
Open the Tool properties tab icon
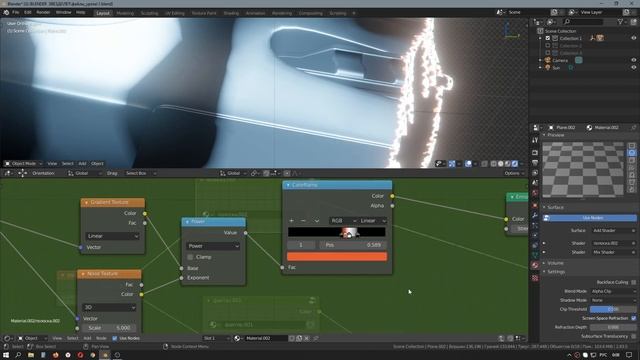pos(535,140)
